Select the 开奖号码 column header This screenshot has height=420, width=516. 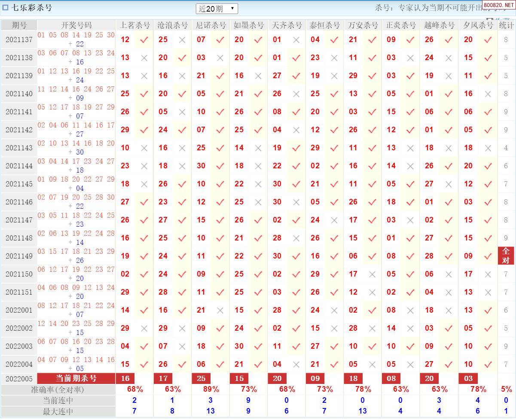click(x=76, y=25)
